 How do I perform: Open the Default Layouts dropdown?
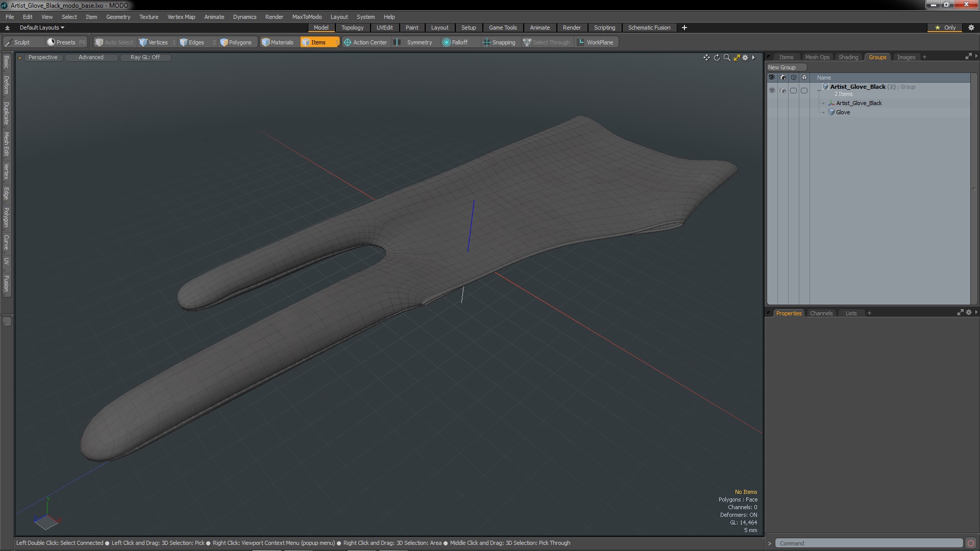[42, 28]
